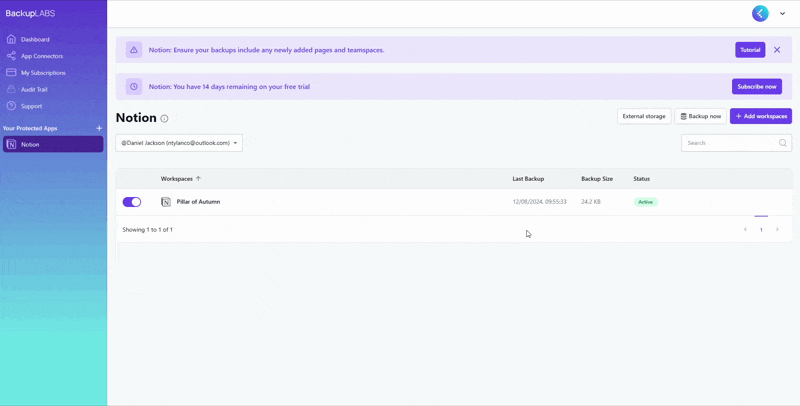Open the Dashboard home icon
800x406 pixels.
(x=11, y=39)
